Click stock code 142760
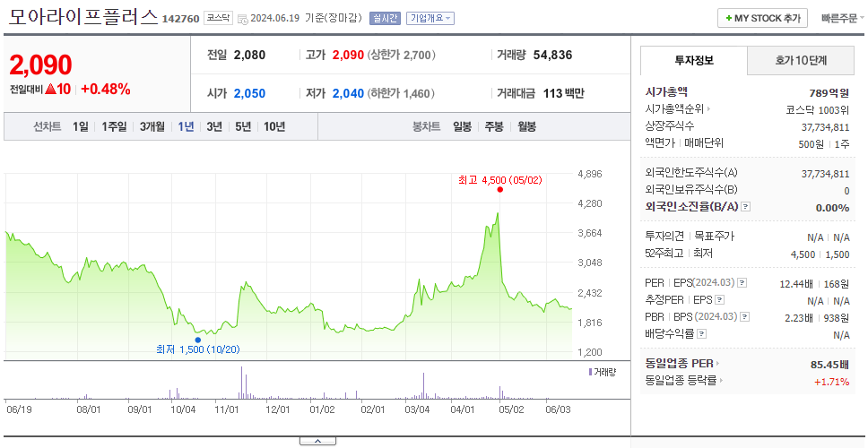 [x=180, y=19]
